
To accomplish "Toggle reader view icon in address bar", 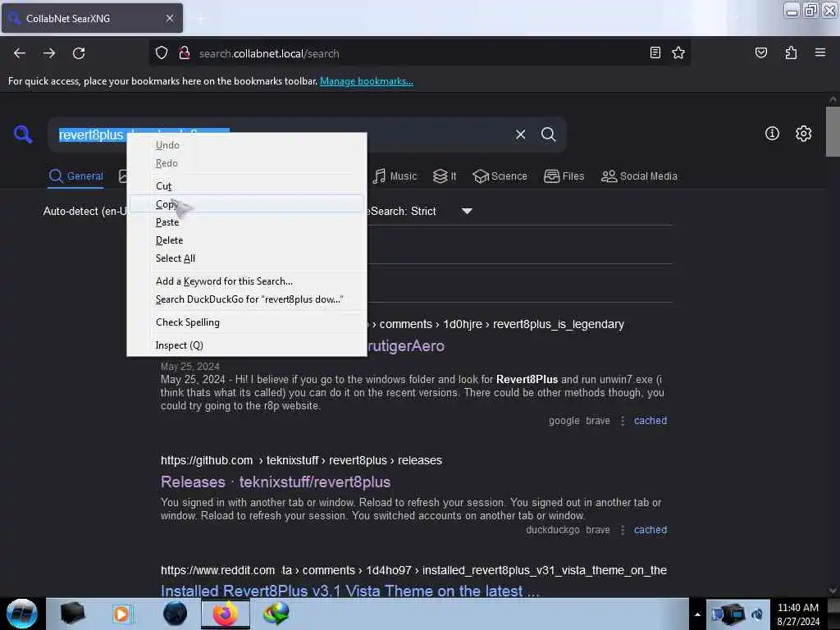I will pyautogui.click(x=655, y=52).
